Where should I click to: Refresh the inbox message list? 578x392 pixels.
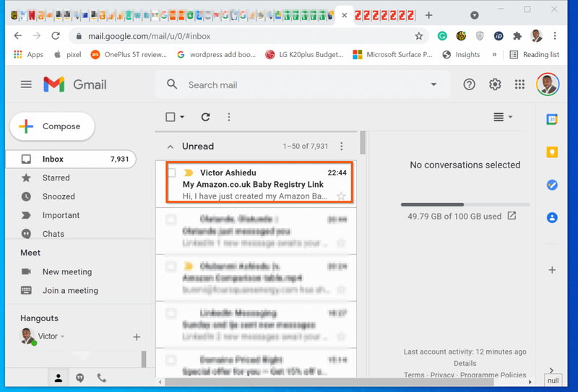(x=205, y=117)
